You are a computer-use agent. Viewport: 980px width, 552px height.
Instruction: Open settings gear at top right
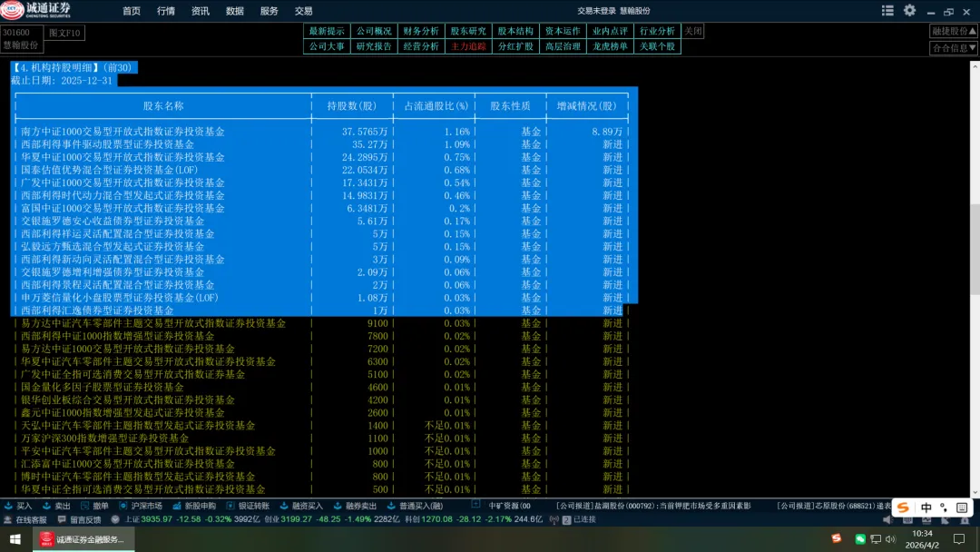pyautogui.click(x=909, y=11)
